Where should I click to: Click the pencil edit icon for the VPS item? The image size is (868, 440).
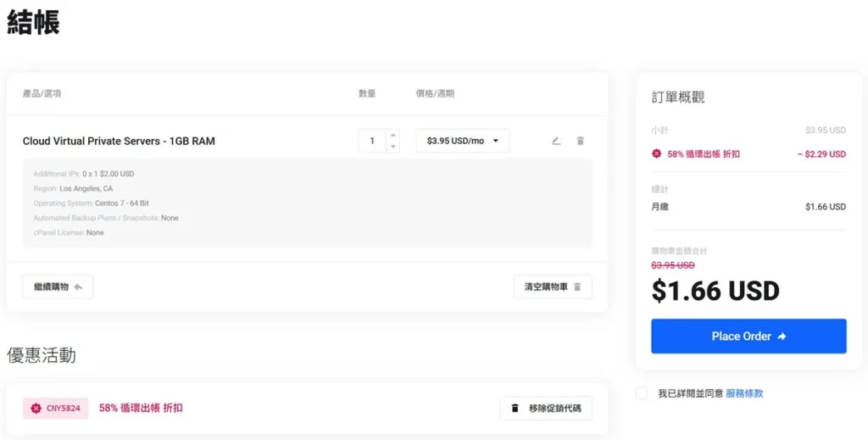[x=556, y=141]
